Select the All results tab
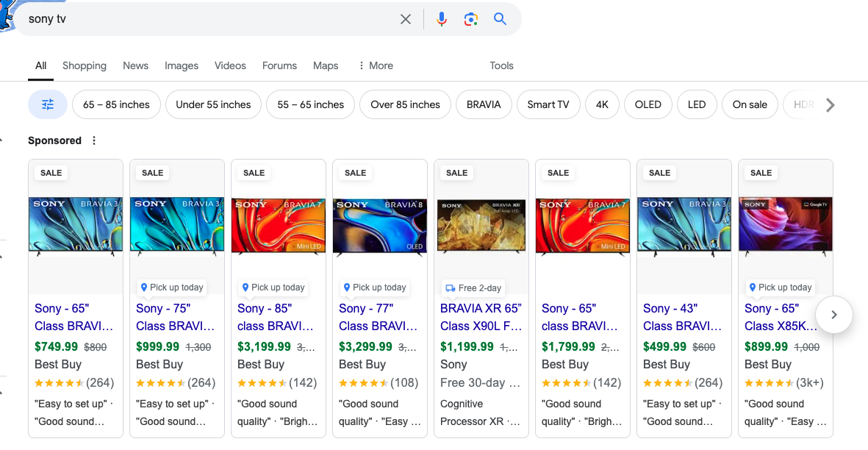This screenshot has width=868, height=450. click(41, 65)
